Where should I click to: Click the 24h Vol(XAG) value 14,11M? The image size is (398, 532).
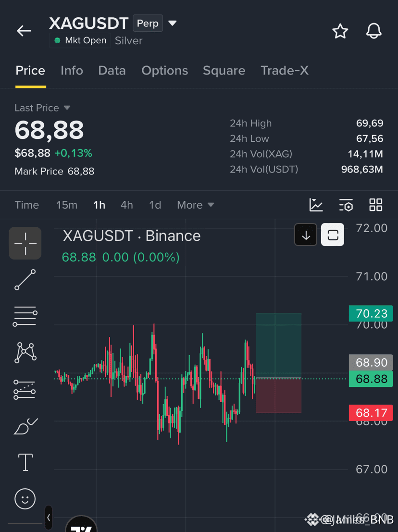coord(365,154)
